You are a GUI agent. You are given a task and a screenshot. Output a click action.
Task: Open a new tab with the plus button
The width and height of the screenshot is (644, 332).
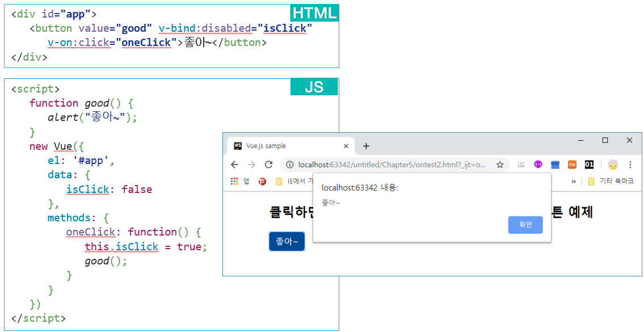coord(367,146)
